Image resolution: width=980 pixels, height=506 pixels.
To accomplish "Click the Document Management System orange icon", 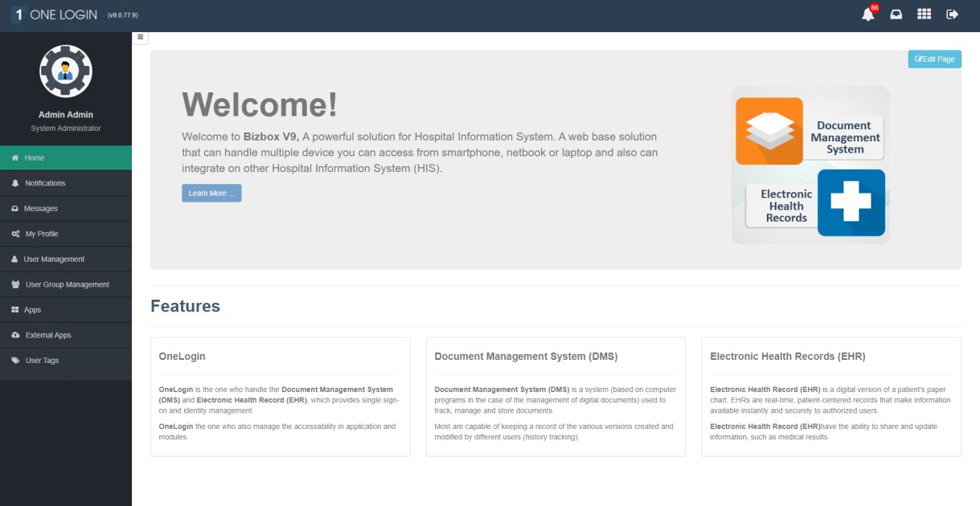I will tap(769, 131).
